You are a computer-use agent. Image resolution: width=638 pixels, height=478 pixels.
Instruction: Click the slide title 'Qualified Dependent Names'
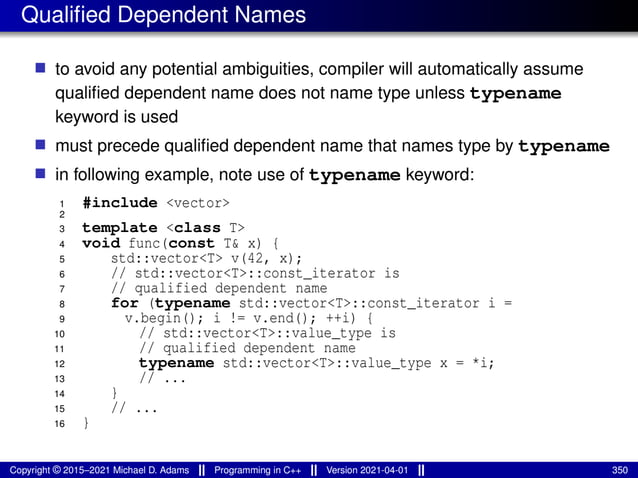click(163, 15)
